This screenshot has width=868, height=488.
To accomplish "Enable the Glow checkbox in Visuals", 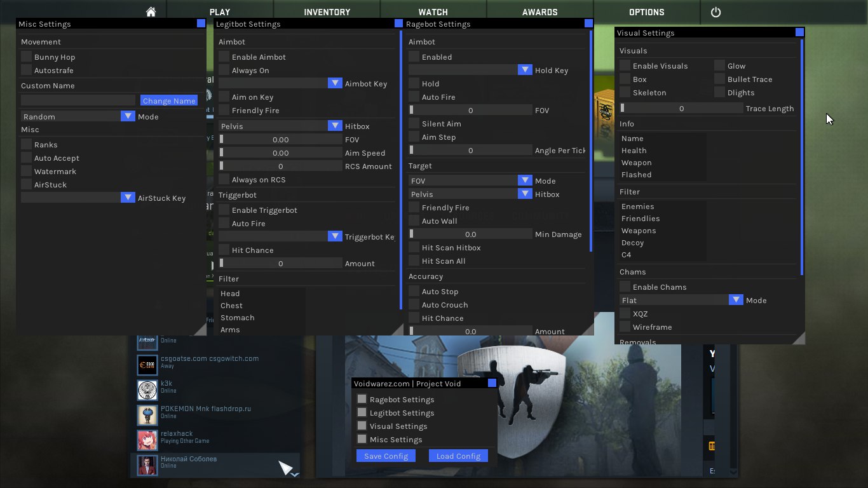I will coord(720,66).
